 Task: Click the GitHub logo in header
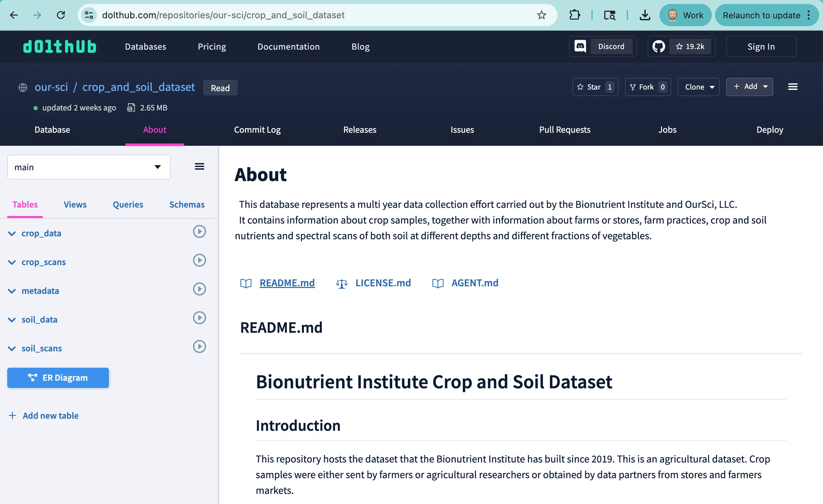click(658, 46)
